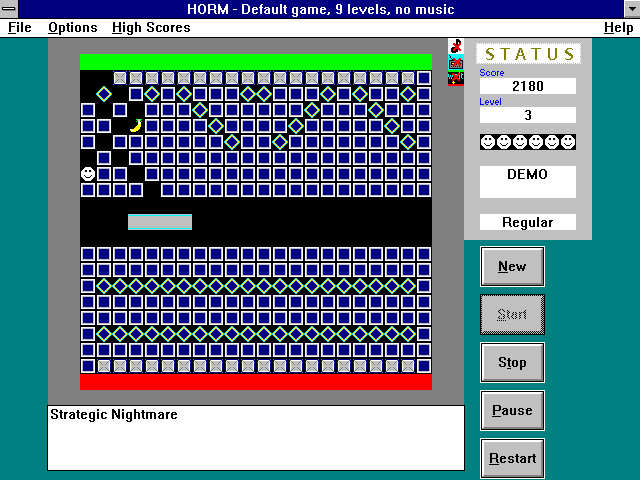Click the lone diamond brick left of the banana's column

(x=104, y=94)
